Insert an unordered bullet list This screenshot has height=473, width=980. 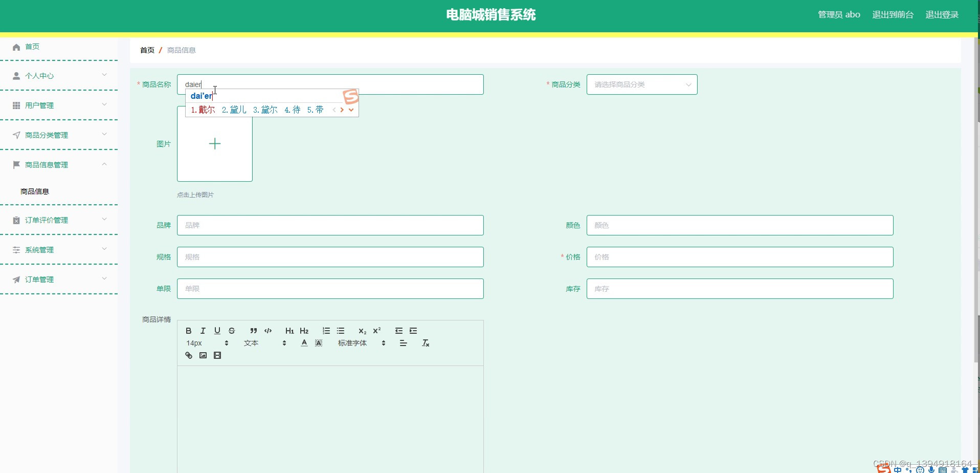pos(341,331)
